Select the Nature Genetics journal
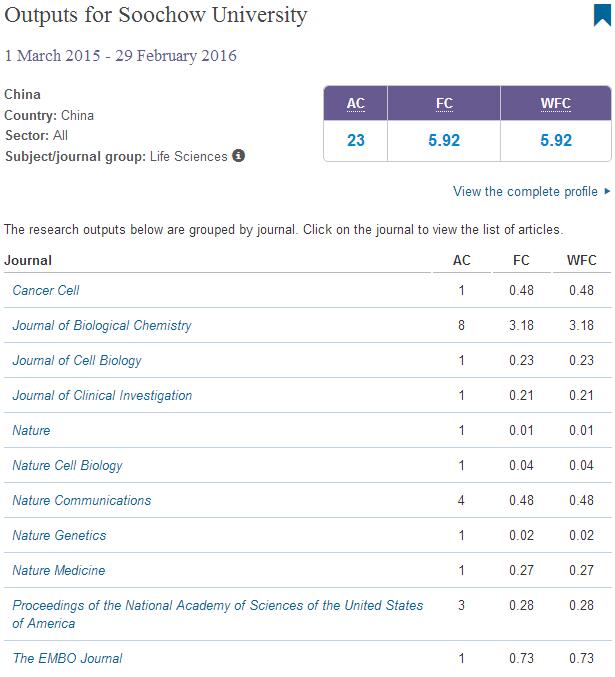Viewport: 615px width, 677px height. pos(59,535)
